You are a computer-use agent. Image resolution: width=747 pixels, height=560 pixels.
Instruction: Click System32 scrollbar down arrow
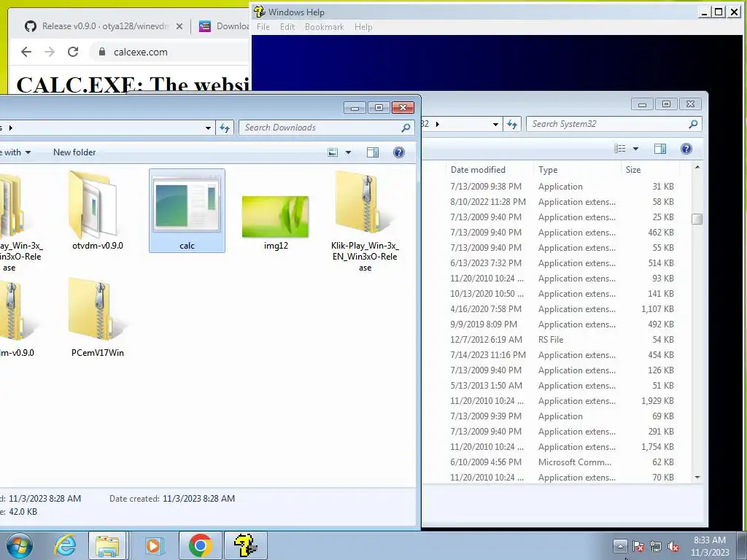pos(697,477)
